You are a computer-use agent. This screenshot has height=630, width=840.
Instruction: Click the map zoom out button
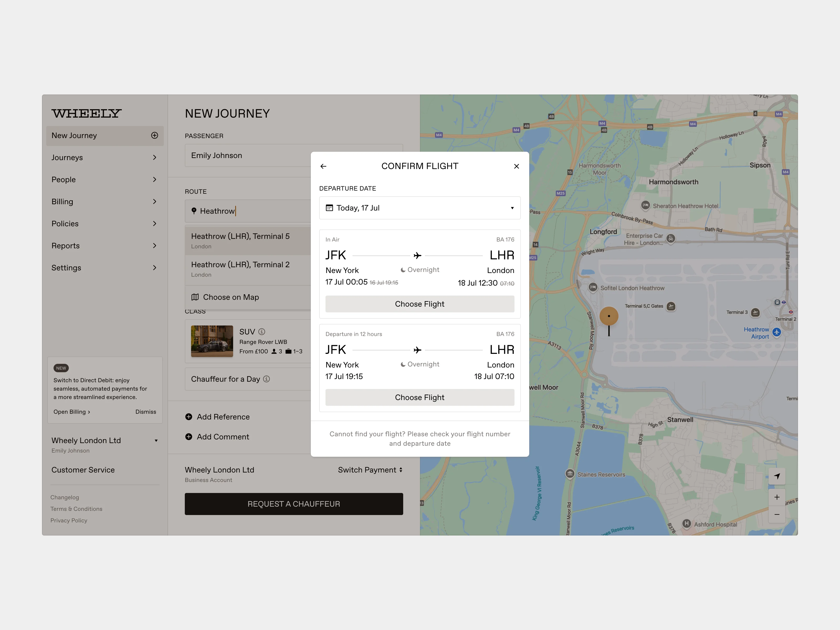(x=776, y=514)
